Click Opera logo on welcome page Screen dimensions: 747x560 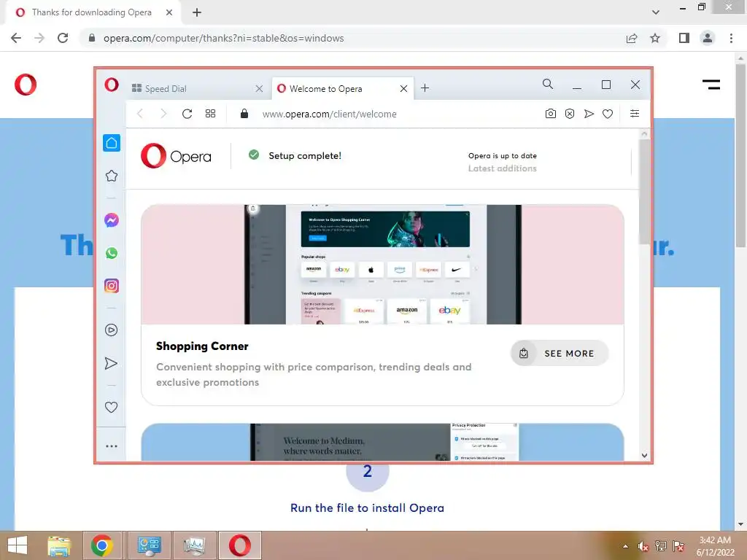coord(176,156)
